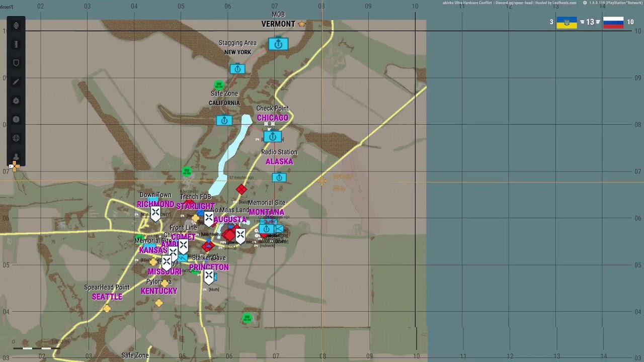Open the wristwatch tool in map toolbar

pyautogui.click(x=16, y=26)
